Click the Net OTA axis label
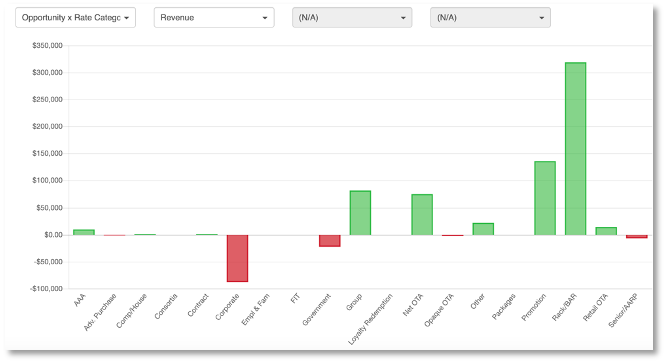This screenshot has height=362, width=666. click(413, 305)
